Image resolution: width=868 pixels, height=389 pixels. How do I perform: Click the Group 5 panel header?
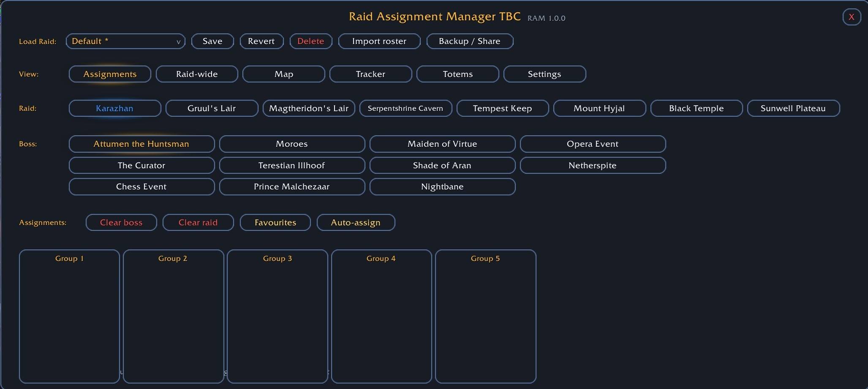(x=485, y=259)
